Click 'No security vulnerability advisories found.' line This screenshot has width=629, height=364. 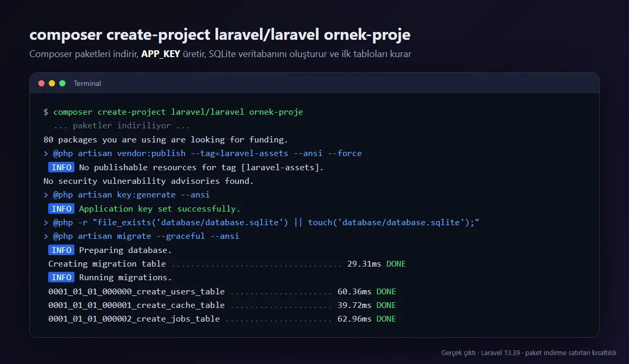tap(148, 181)
